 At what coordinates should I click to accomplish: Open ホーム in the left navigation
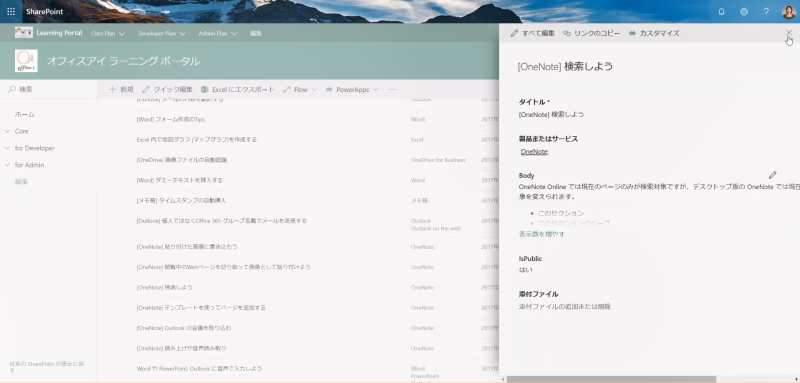[24, 114]
